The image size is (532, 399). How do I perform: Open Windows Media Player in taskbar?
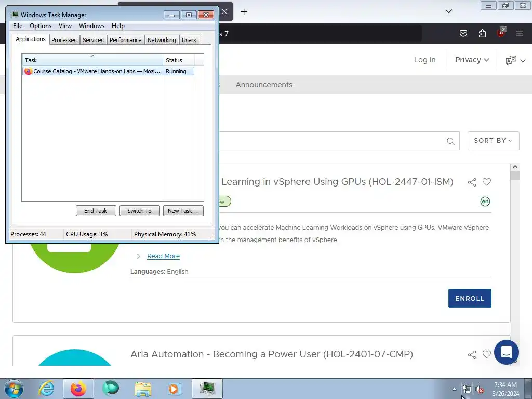(175, 389)
